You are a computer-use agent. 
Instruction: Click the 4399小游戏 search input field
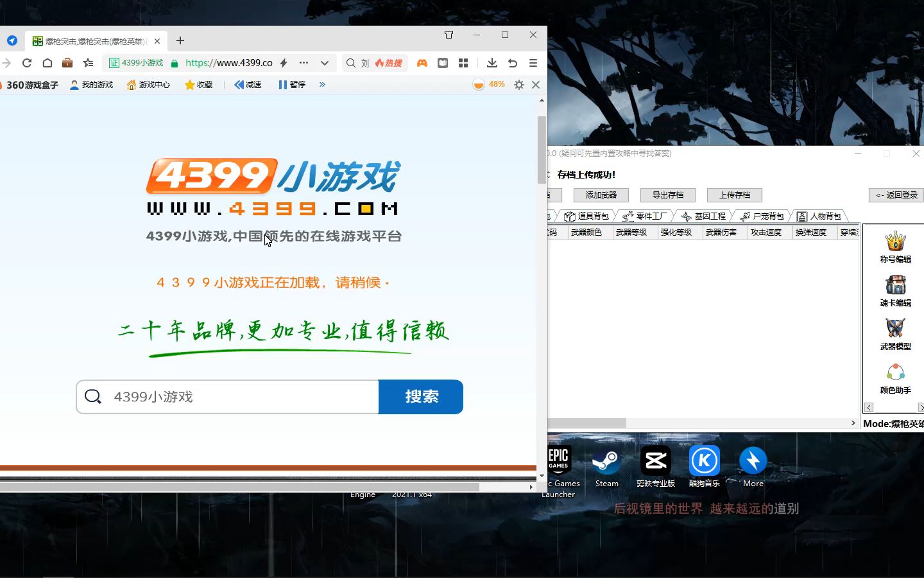[x=228, y=397]
